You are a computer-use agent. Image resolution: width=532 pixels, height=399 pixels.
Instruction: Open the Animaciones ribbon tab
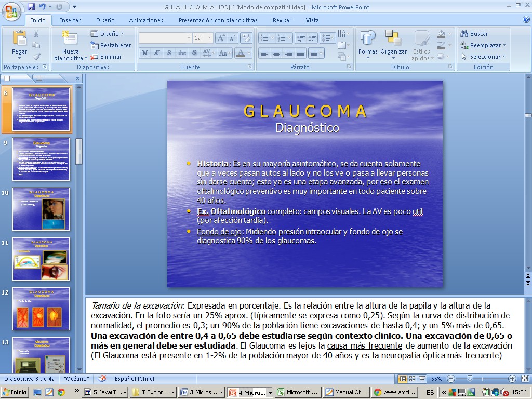point(146,20)
